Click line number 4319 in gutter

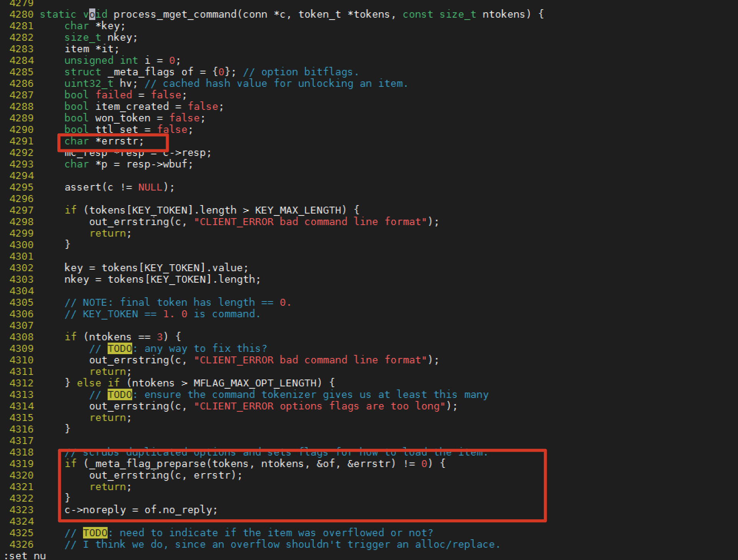coord(22,464)
